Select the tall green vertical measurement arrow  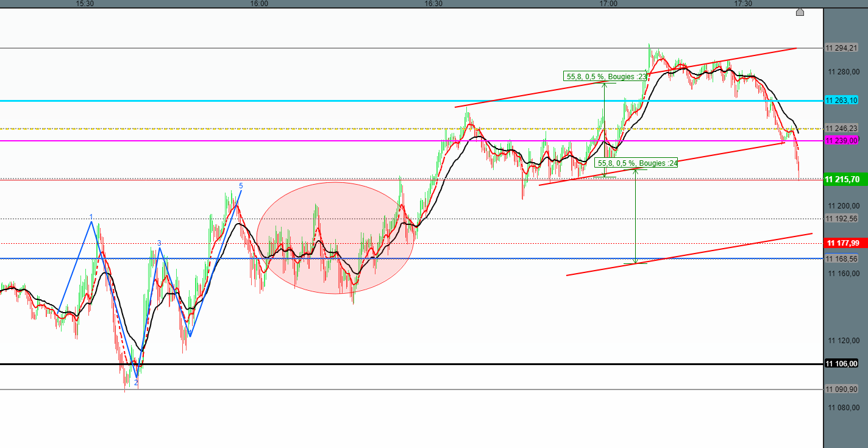(x=636, y=216)
